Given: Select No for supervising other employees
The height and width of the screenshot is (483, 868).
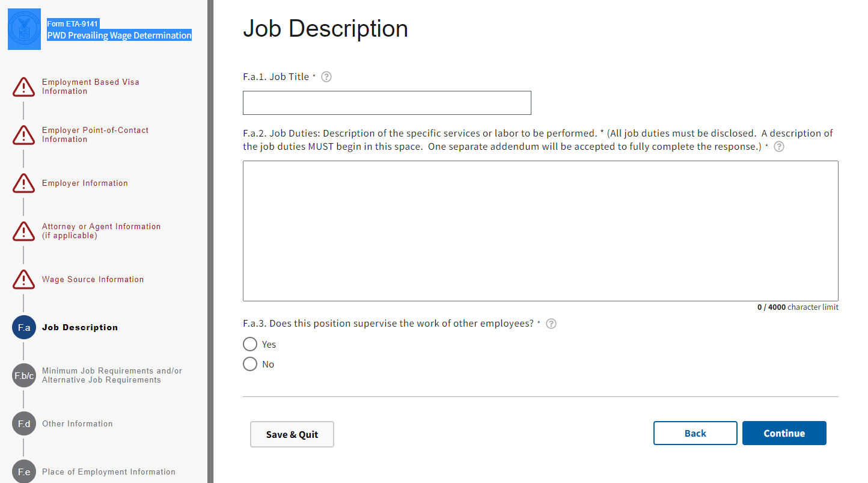Looking at the screenshot, I should 250,364.
